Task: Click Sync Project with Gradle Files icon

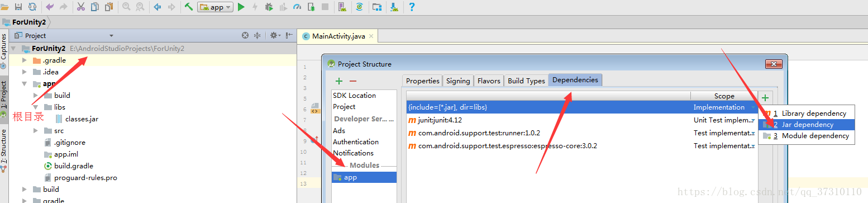Action: [360, 7]
